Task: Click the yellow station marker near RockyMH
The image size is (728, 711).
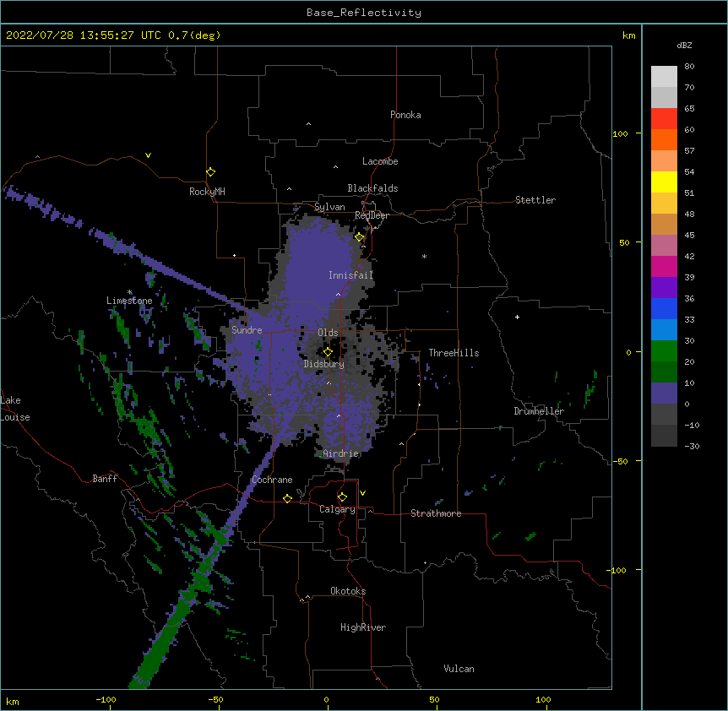Action: tap(210, 172)
